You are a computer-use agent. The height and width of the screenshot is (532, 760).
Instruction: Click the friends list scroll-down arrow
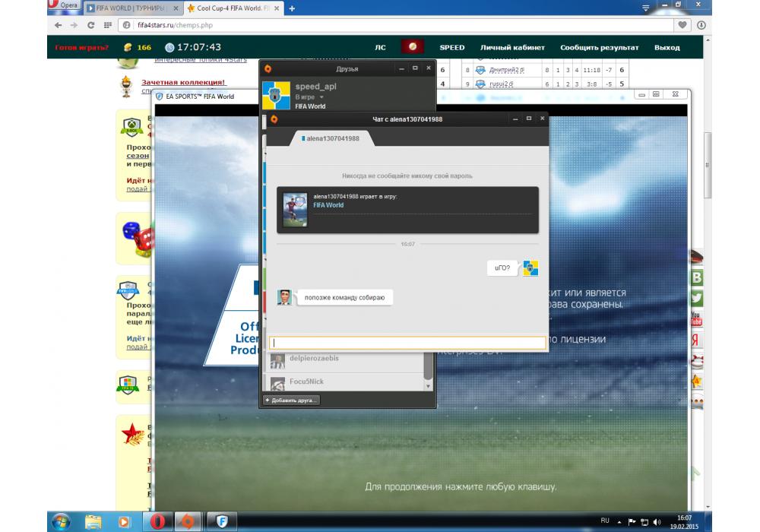click(x=428, y=388)
